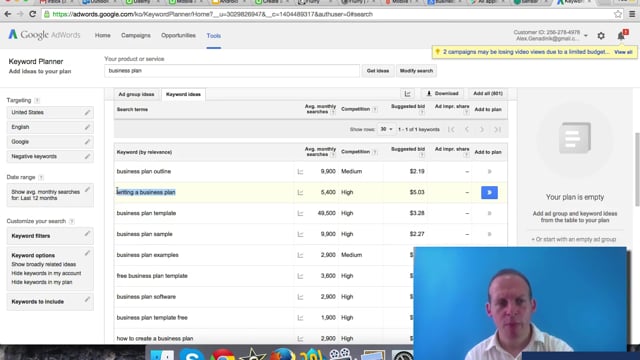Click the business plan product input field
The width and height of the screenshot is (640, 360).
point(232,71)
